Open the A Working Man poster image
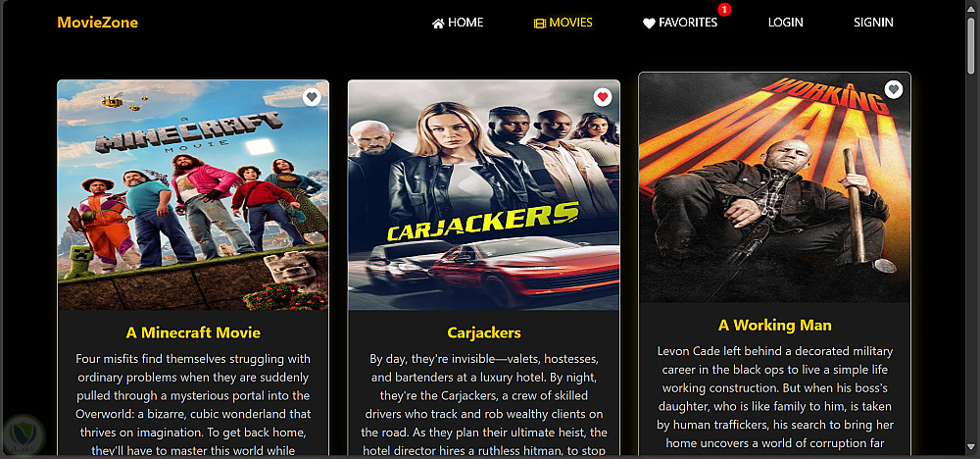Image resolution: width=980 pixels, height=459 pixels. tap(774, 187)
